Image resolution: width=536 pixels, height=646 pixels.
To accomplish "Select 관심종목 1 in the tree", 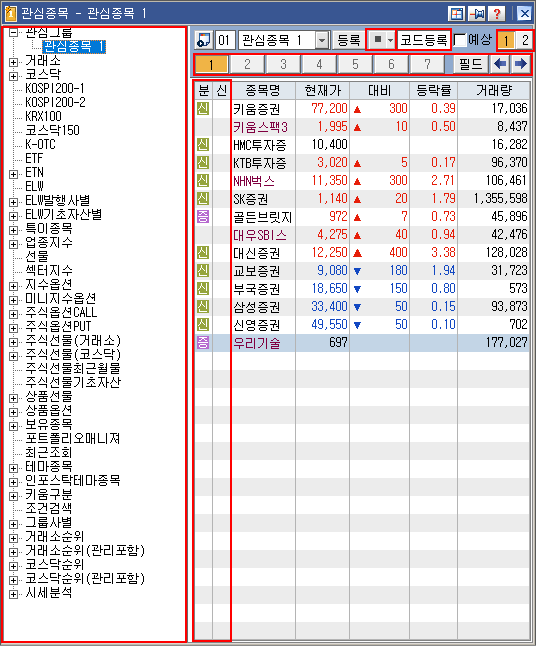I will (74, 46).
